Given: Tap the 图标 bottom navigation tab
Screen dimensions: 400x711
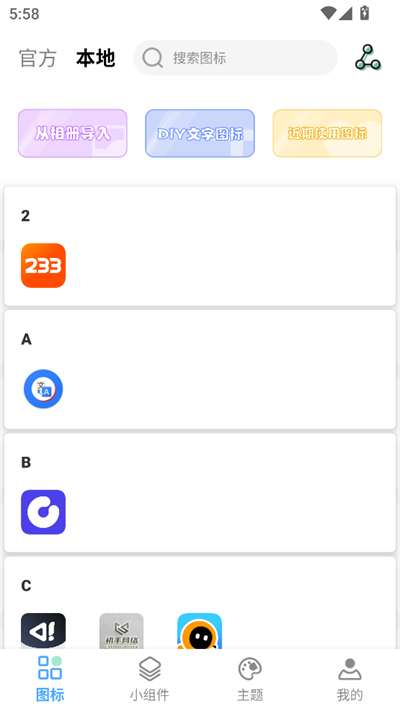Looking at the screenshot, I should click(x=50, y=678).
